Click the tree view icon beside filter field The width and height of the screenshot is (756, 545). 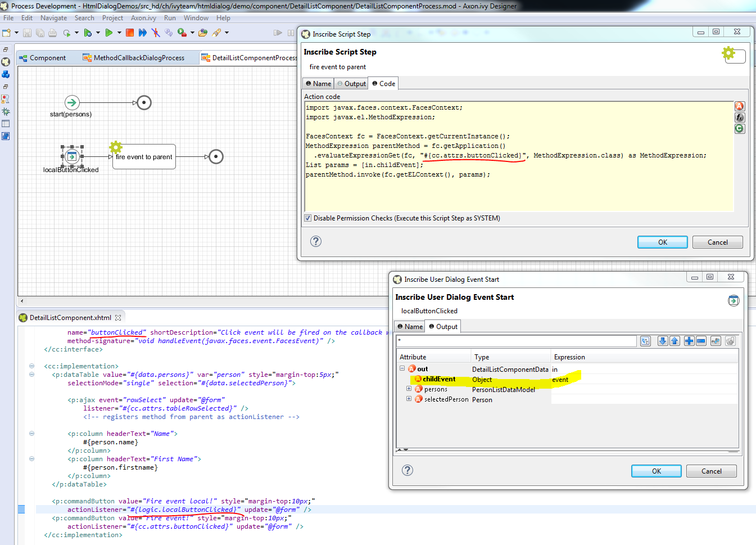coord(645,341)
